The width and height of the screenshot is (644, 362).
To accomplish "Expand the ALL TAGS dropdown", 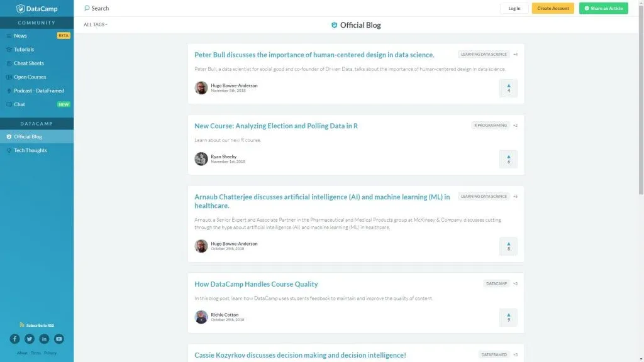I will [96, 25].
